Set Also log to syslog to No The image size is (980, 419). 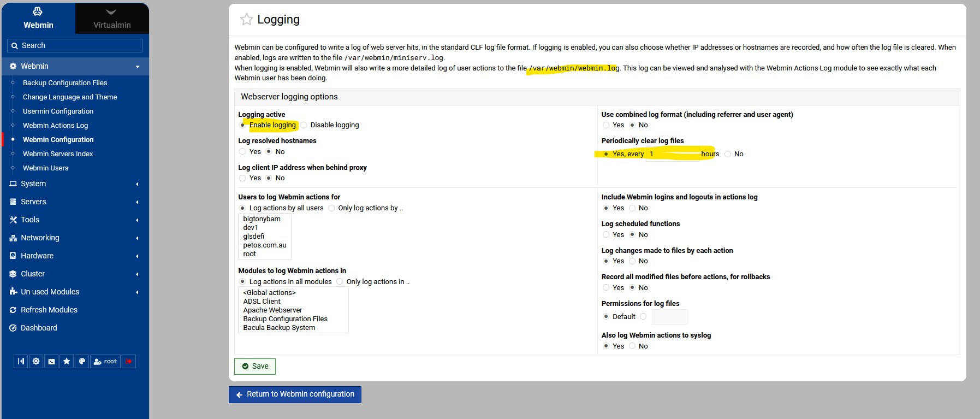click(x=632, y=346)
